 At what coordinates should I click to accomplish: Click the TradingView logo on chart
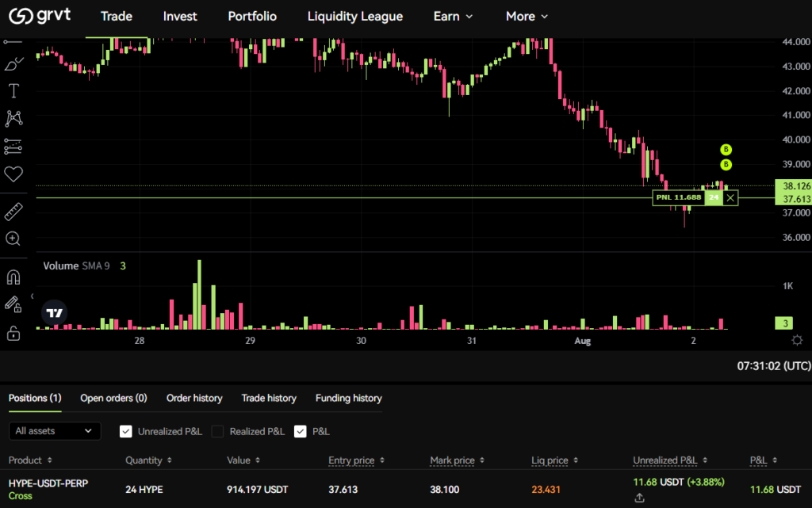click(x=55, y=312)
